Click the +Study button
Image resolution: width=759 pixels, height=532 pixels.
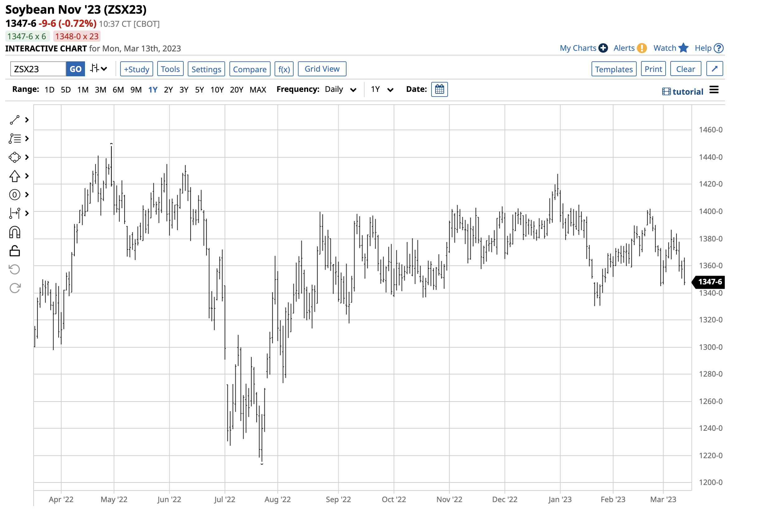click(x=137, y=69)
